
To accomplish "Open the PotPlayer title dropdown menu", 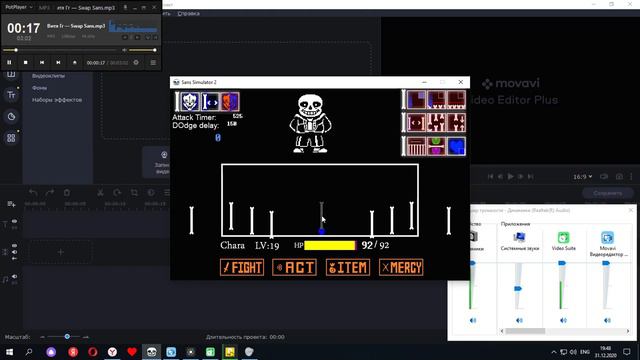I will [x=19, y=7].
